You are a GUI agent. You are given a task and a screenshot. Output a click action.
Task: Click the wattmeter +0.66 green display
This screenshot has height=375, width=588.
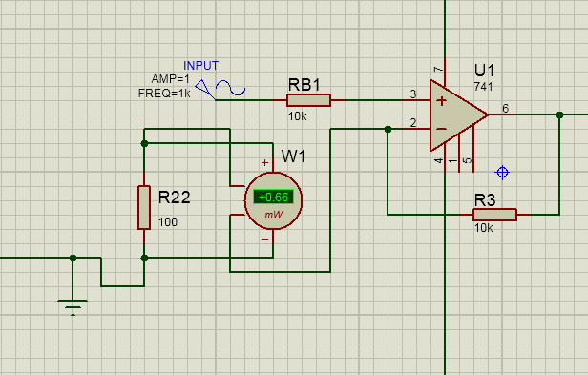click(x=273, y=197)
